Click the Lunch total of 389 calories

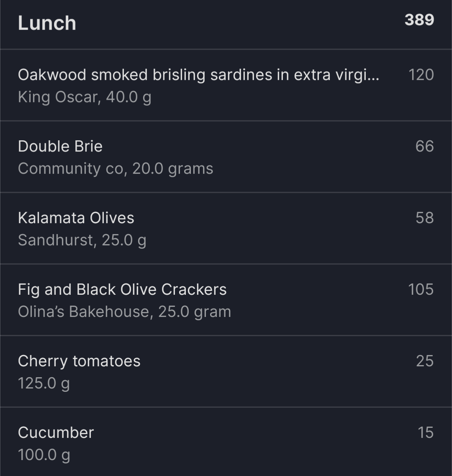click(419, 20)
